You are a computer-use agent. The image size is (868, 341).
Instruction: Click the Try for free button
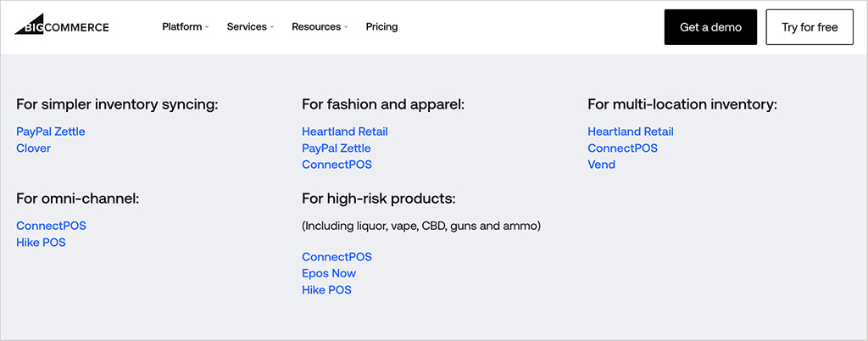coord(810,27)
